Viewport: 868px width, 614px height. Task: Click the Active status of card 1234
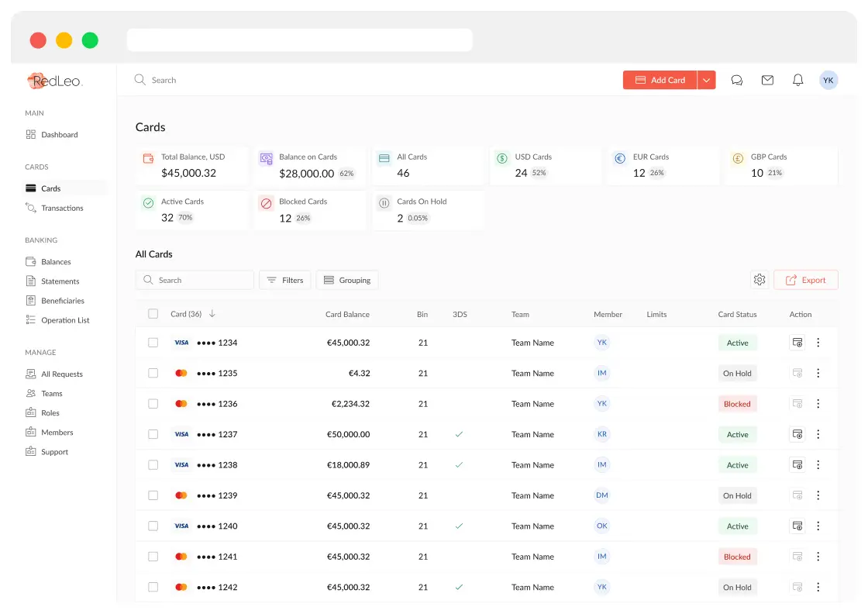pos(737,343)
